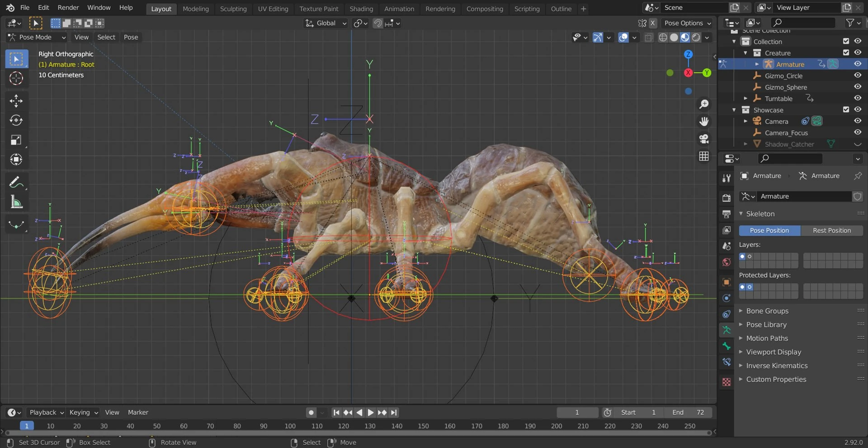
Task: Hide the Gizmo_Circle object in the outliner
Action: (857, 75)
